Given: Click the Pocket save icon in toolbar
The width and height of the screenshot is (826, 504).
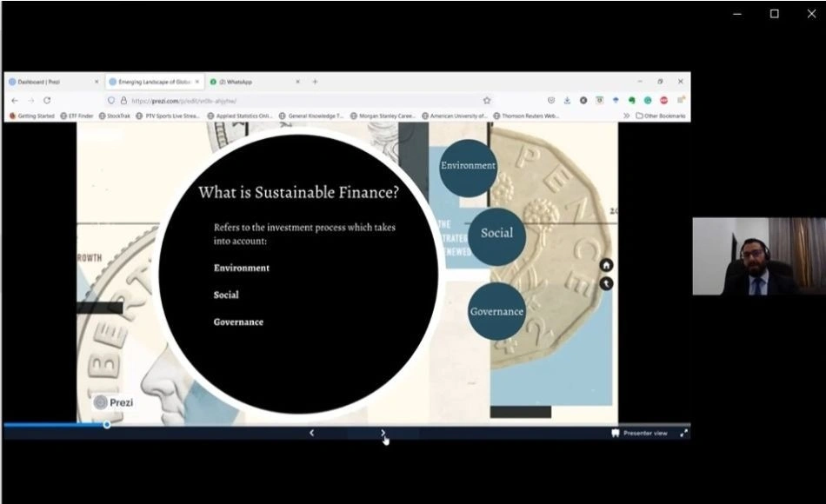Looking at the screenshot, I should [x=551, y=100].
